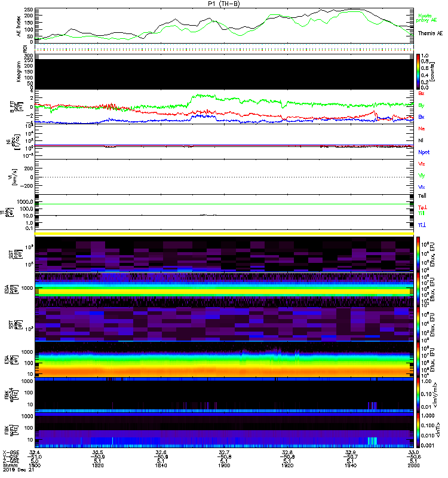Click the FBK mV/m color bar
Viewport: 448px width, 478px height.
point(418,395)
